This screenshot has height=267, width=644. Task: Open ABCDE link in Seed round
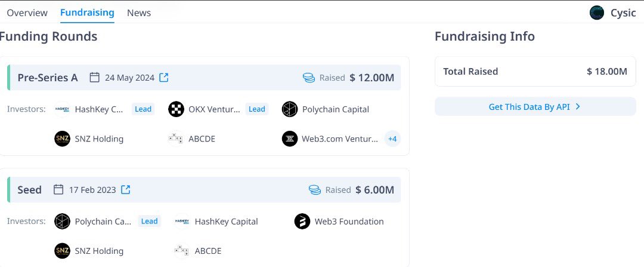(x=208, y=251)
